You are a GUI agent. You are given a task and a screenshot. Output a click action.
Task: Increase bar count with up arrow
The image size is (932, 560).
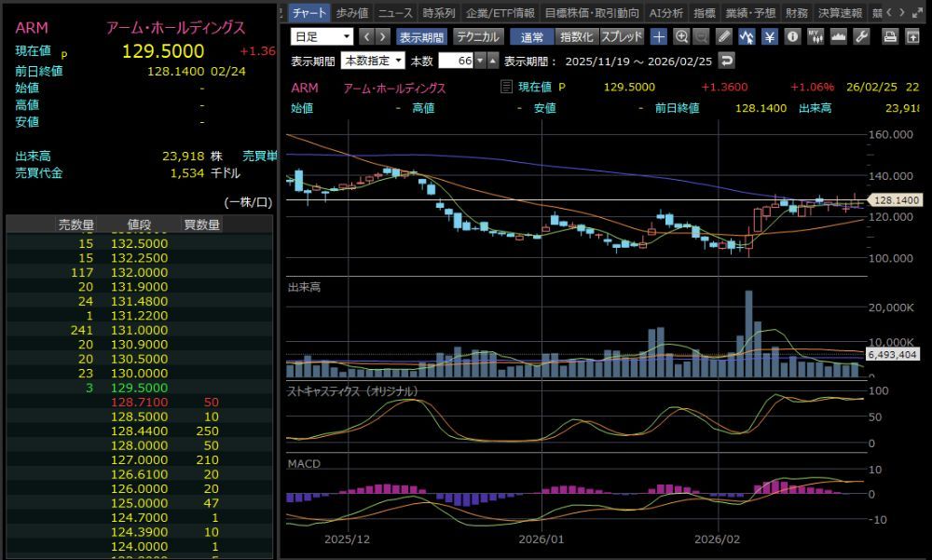(x=493, y=61)
